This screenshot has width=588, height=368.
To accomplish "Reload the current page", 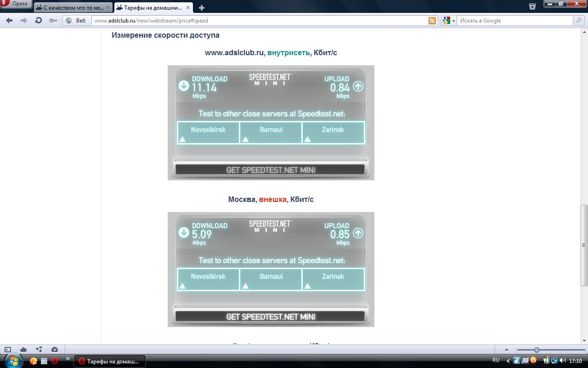I will pyautogui.click(x=39, y=21).
